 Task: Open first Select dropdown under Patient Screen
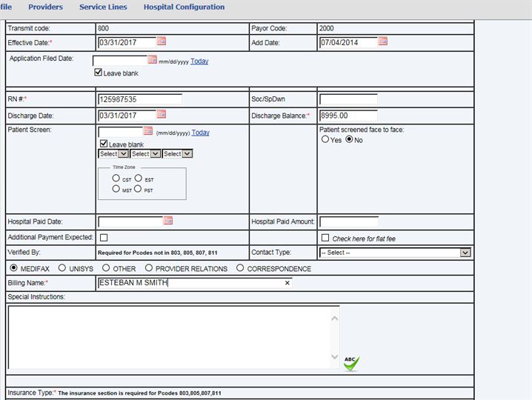(113, 154)
